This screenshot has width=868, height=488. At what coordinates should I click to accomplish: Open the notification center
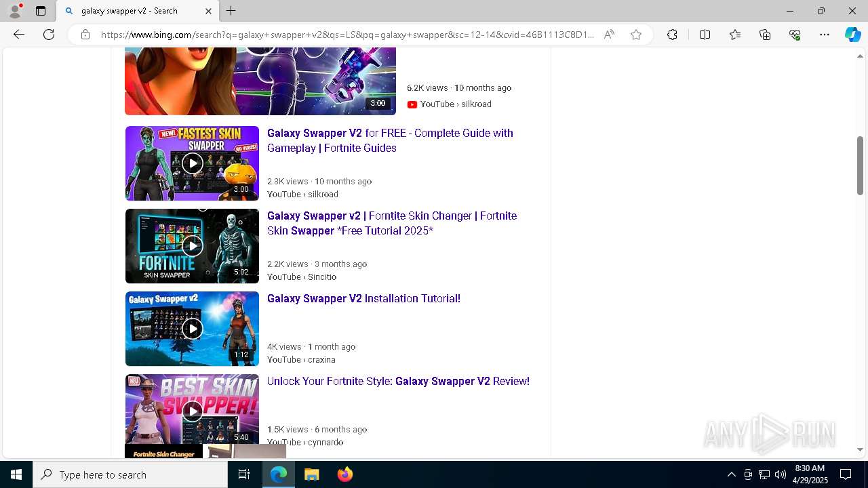coord(846,474)
